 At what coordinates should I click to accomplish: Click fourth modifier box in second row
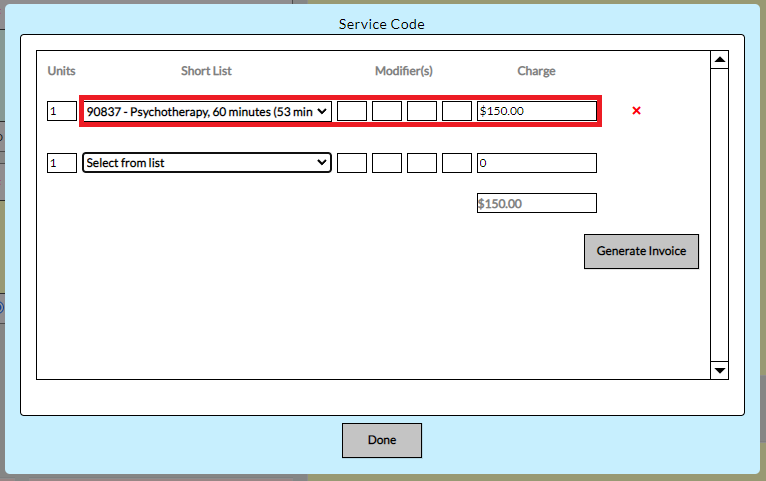pyautogui.click(x=457, y=163)
